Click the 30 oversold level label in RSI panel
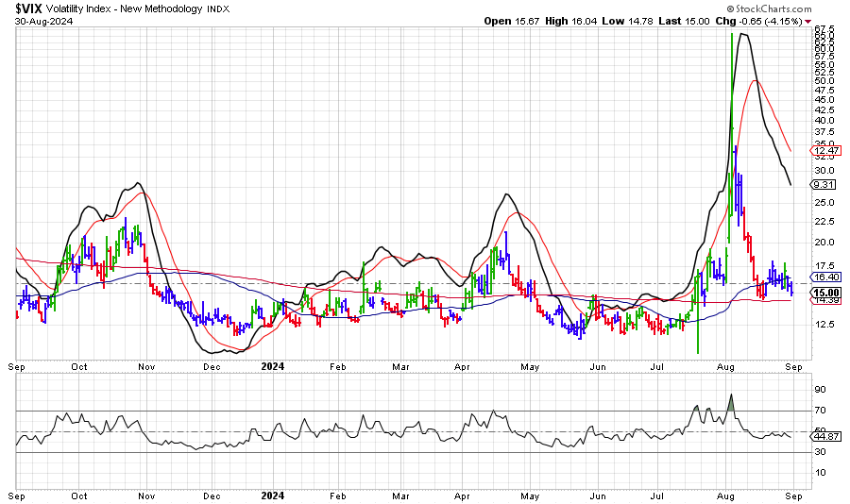Viewport: 850px width, 504px height. click(x=819, y=452)
